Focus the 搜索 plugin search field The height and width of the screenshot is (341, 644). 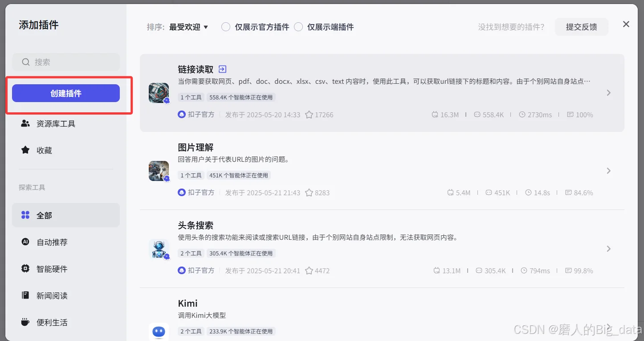[x=66, y=62]
